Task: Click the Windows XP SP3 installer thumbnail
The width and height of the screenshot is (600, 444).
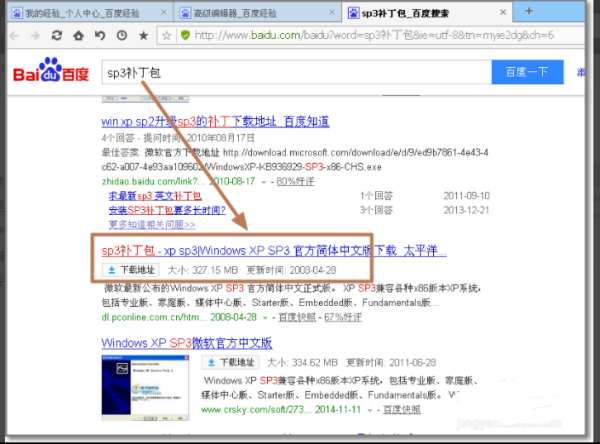Action: coord(145,388)
